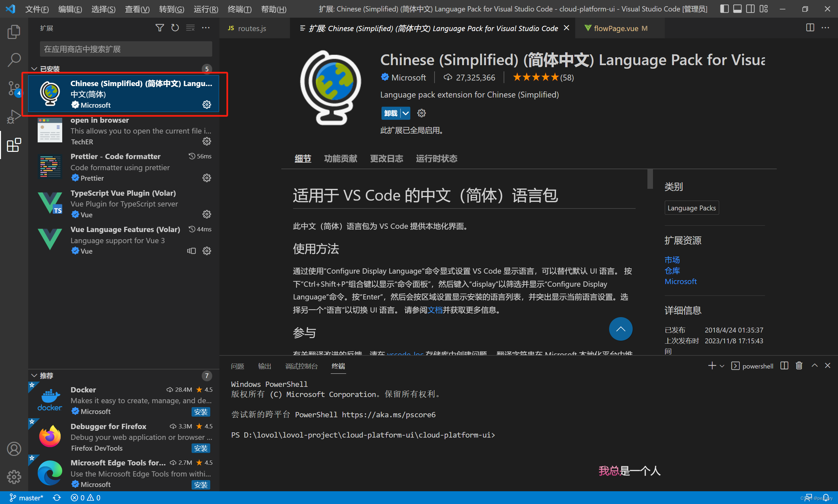Open the 终端 menu
The height and width of the screenshot is (504, 838).
(x=239, y=9)
